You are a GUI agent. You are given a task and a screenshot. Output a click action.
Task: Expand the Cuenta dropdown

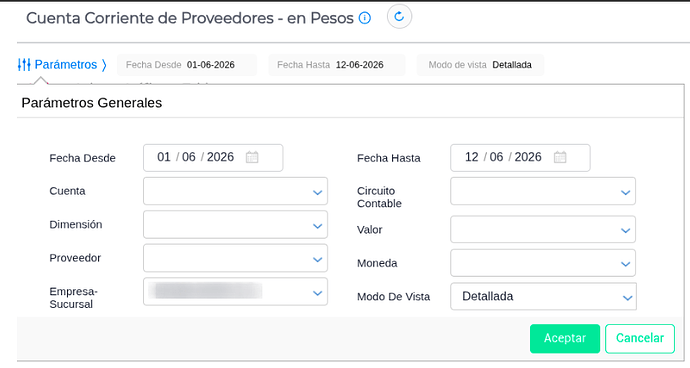coord(235,191)
